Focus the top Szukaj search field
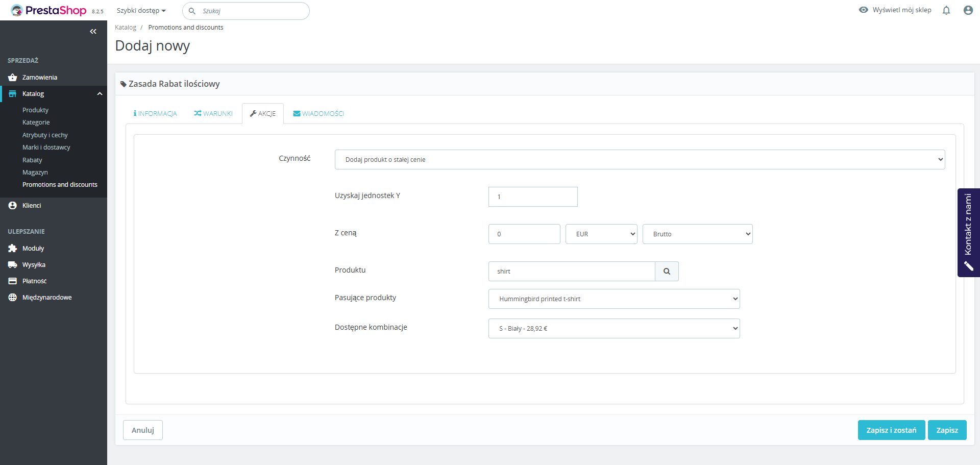 [246, 11]
